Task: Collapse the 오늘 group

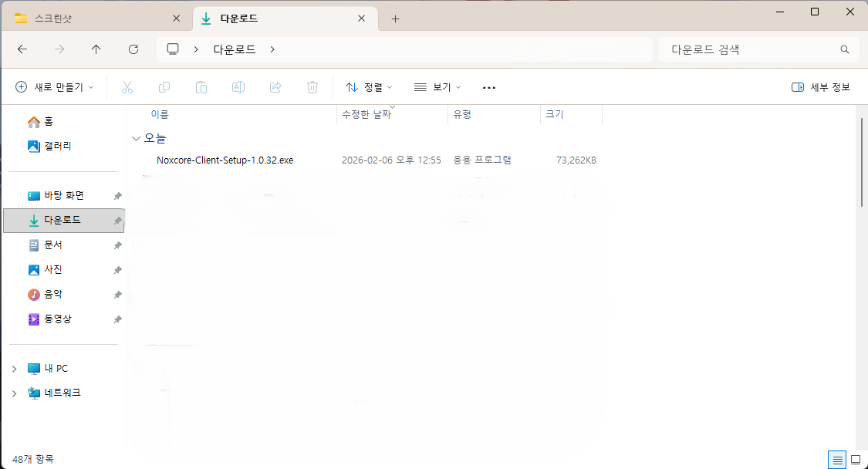Action: 137,139
